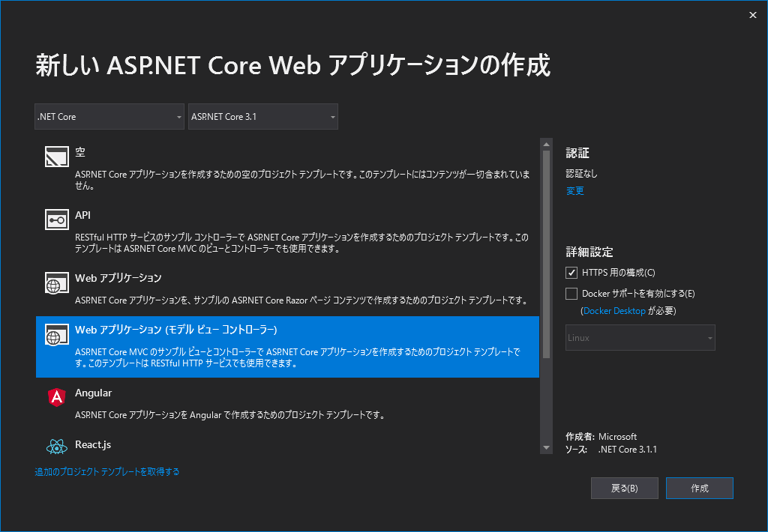Image resolution: width=768 pixels, height=532 pixels.
Task: Click the Razor ページ description text
Action: tap(301, 300)
